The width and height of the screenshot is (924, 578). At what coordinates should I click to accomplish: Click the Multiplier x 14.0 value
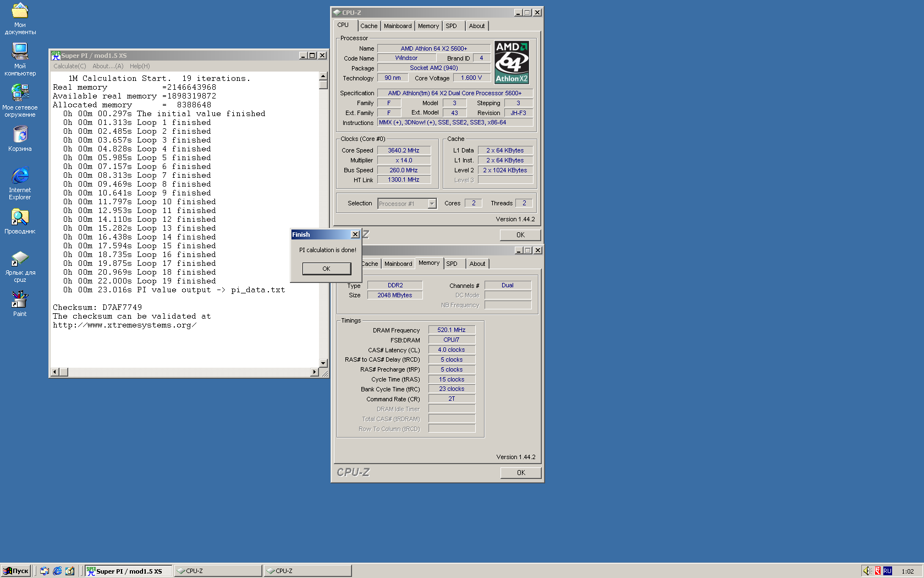click(x=404, y=160)
